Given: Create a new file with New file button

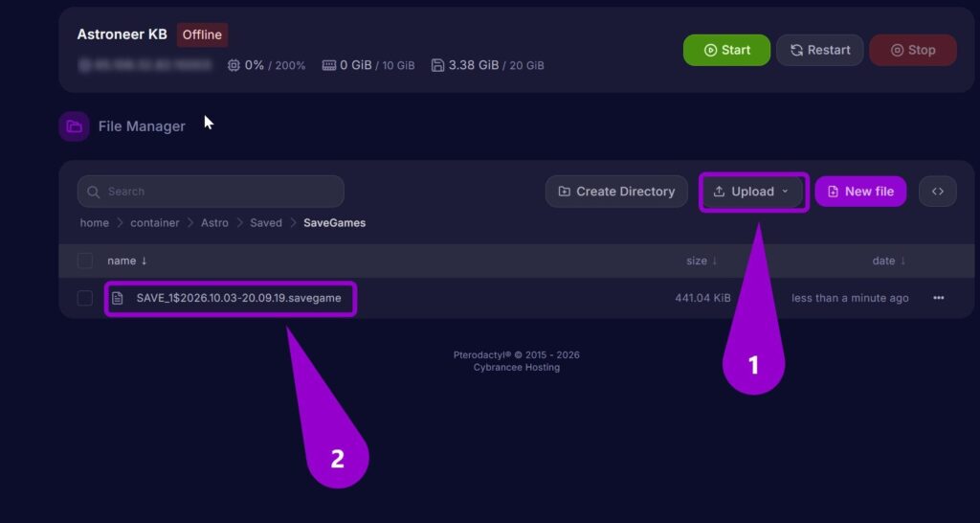Looking at the screenshot, I should [x=860, y=192].
